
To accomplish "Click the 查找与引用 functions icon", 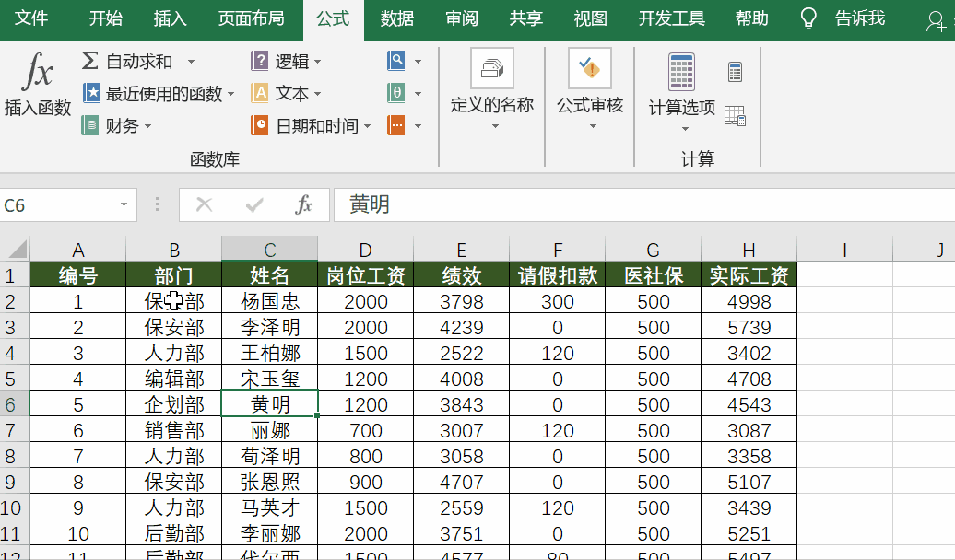I will (395, 61).
